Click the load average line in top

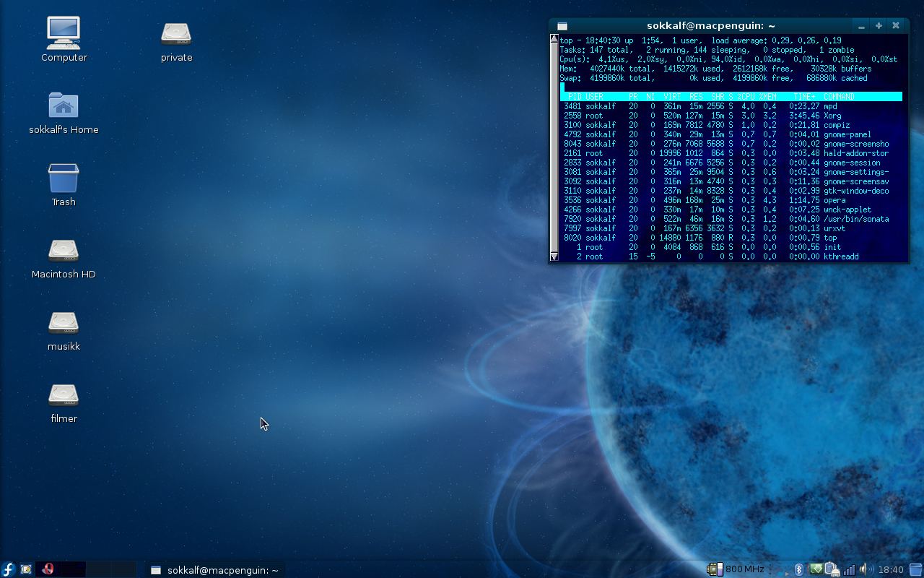pos(701,40)
